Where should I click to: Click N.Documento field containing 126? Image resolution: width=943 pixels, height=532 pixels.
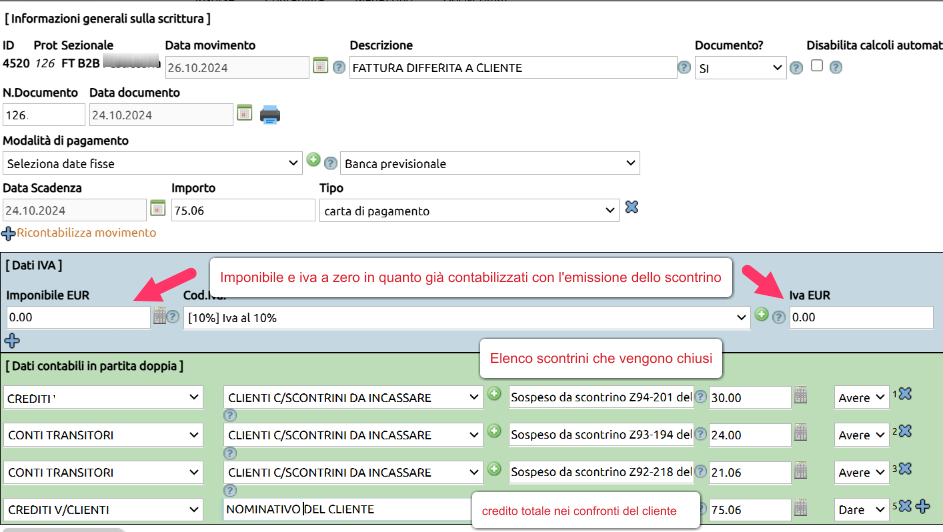tap(44, 114)
